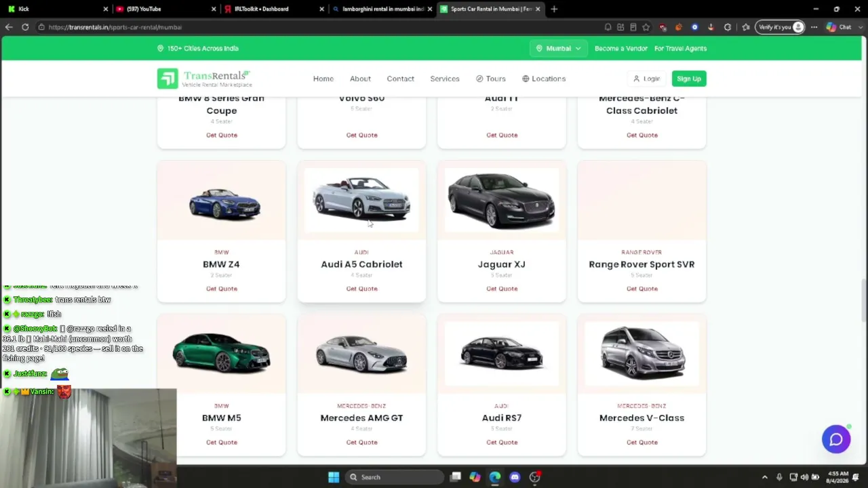Click the Sign Up button
Image resolution: width=868 pixels, height=488 pixels.
(x=688, y=79)
